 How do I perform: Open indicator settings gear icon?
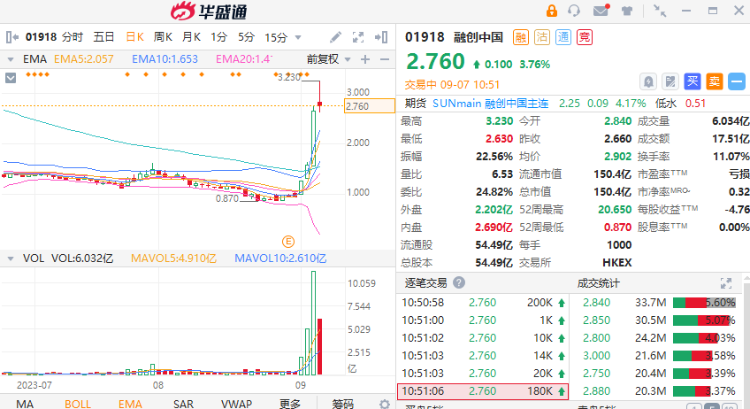[384, 404]
